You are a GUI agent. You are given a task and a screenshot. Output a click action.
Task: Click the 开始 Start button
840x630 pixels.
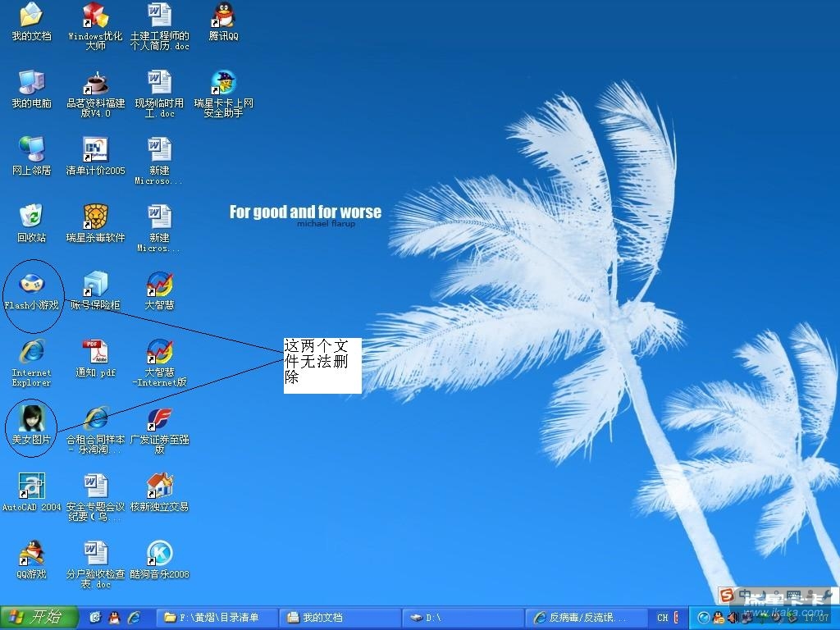(39, 617)
